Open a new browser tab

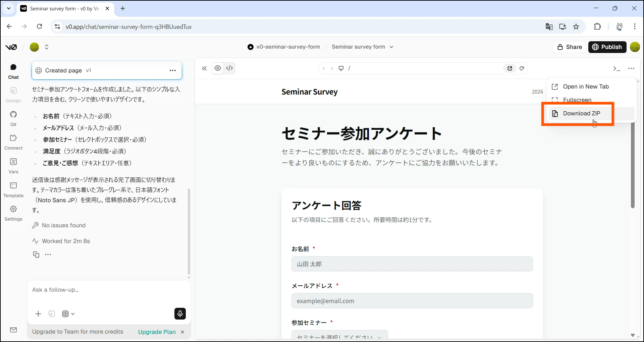click(123, 8)
